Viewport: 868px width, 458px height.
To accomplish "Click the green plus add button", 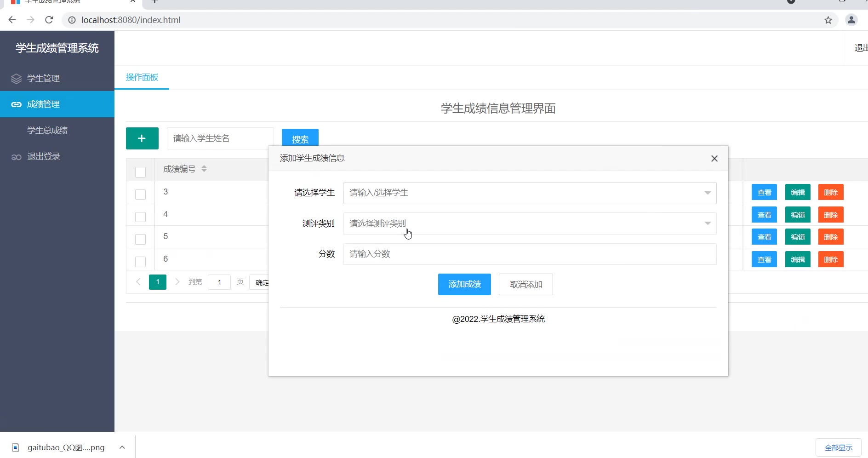I will [142, 138].
